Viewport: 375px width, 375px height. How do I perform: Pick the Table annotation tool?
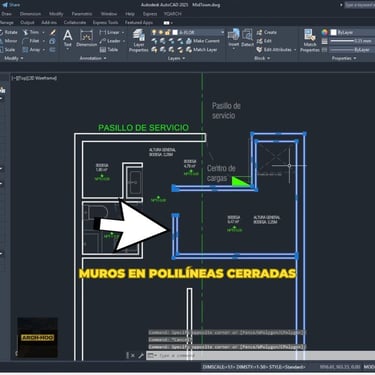coord(109,50)
